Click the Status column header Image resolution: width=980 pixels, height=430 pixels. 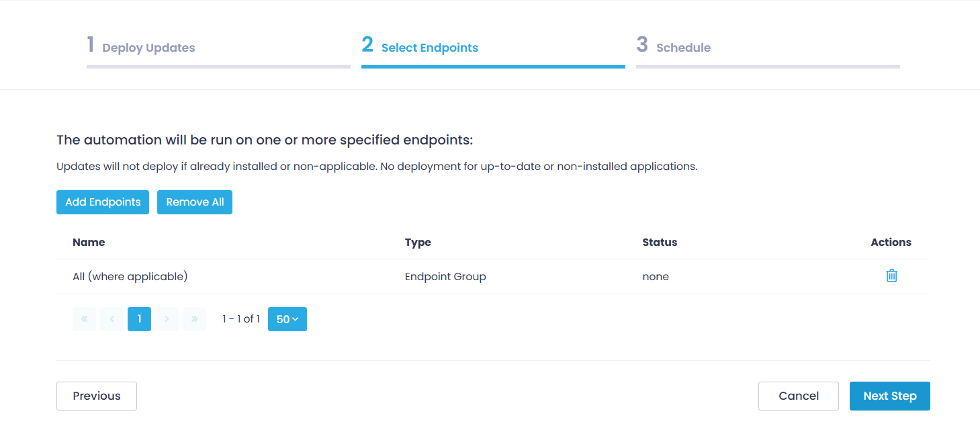click(660, 243)
